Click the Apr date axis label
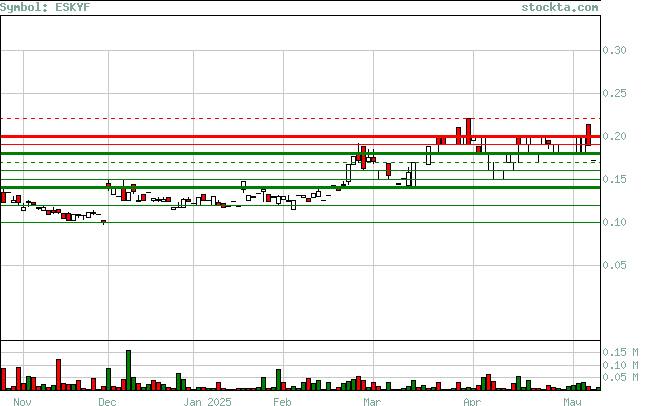 point(472,401)
